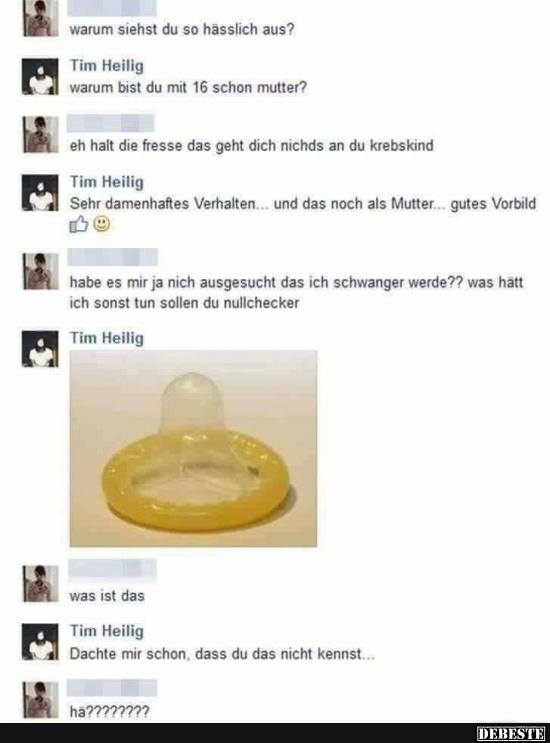
Task: Click avatar beside the 'was ist das' comment
Action: [40, 584]
